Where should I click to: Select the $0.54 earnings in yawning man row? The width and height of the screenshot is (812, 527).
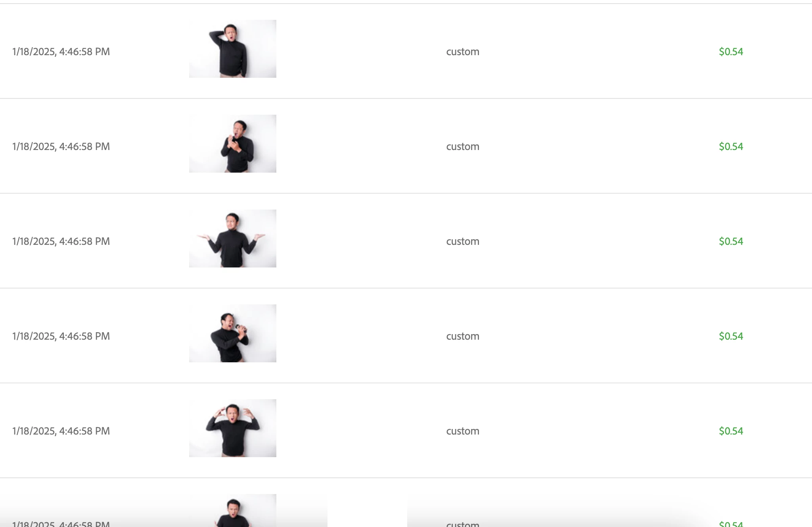(731, 146)
